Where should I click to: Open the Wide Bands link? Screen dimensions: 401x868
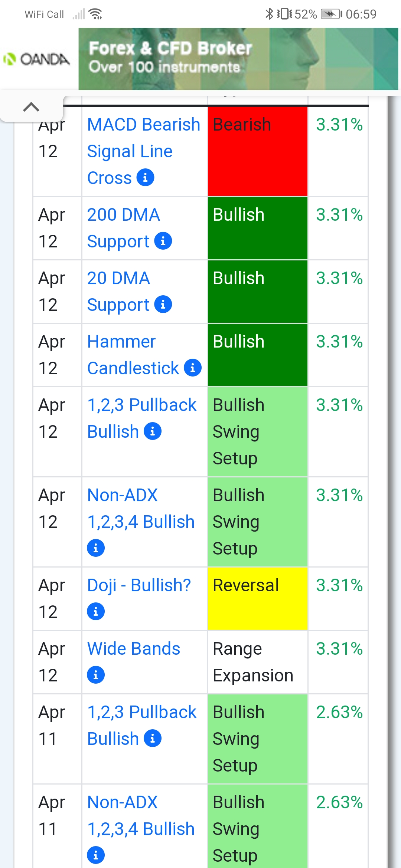[x=134, y=649]
